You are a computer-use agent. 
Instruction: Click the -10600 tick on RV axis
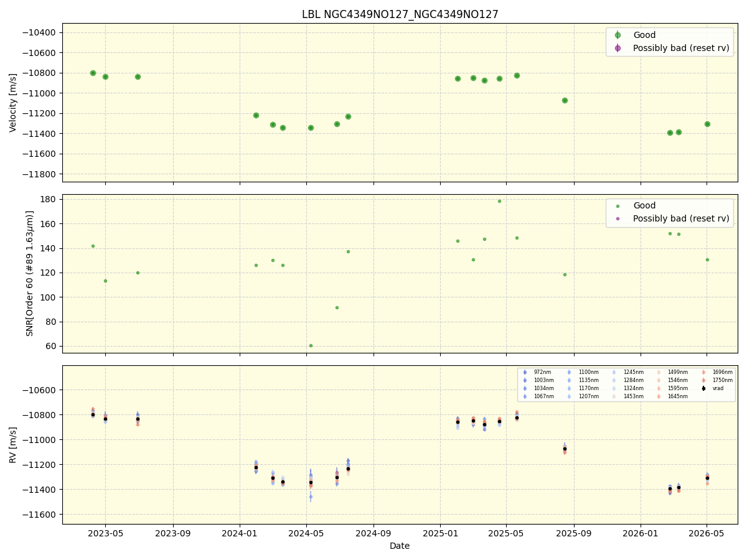click(40, 390)
